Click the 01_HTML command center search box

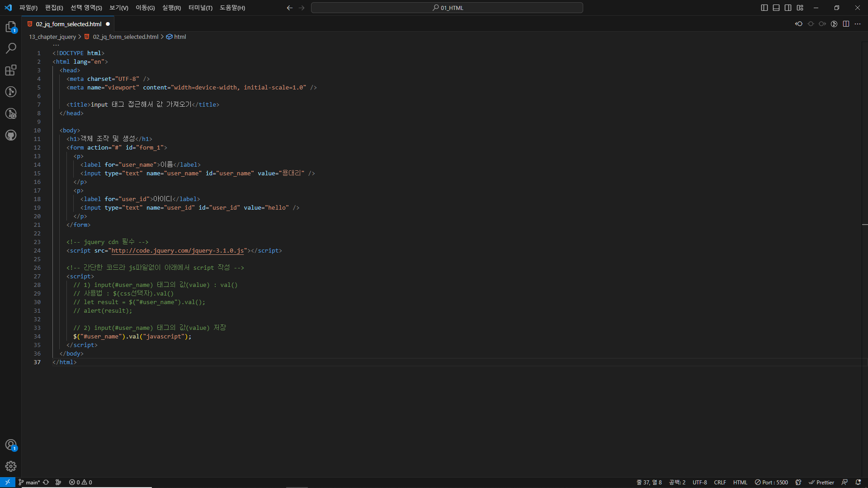pos(447,8)
